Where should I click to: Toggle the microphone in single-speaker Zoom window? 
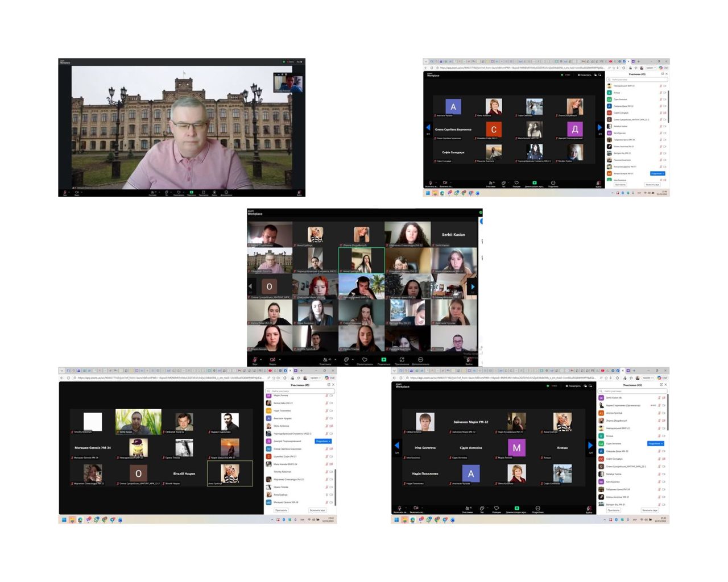(x=65, y=193)
